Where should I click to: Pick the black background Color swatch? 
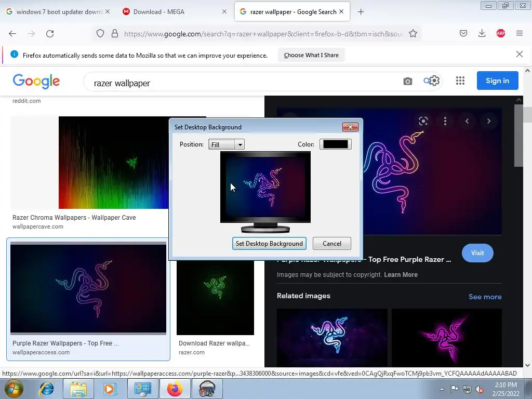[x=335, y=144]
